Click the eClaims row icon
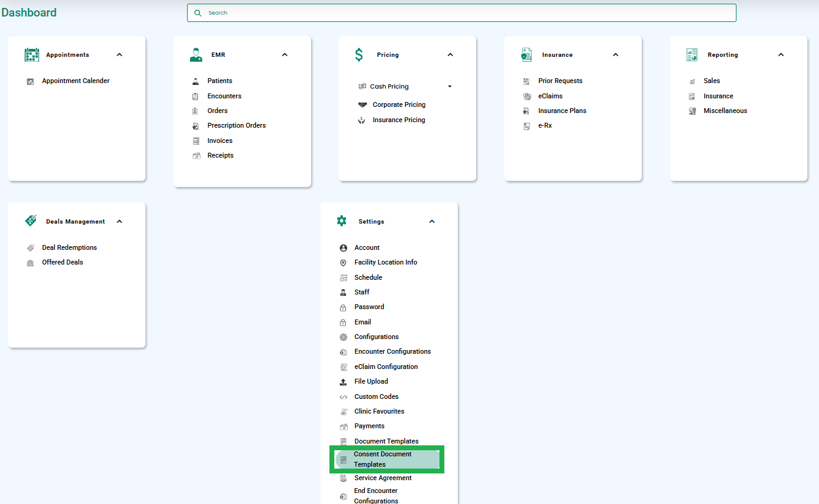The width and height of the screenshot is (819, 504). coord(527,96)
